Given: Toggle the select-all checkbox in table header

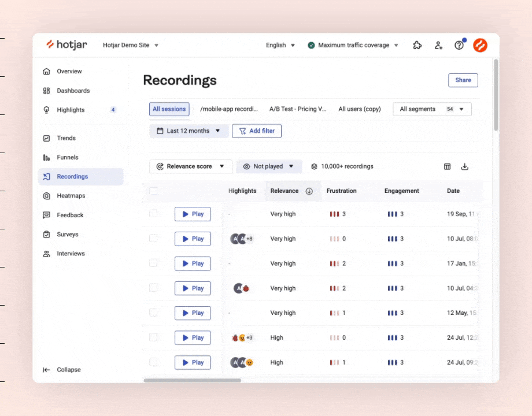Looking at the screenshot, I should [154, 191].
